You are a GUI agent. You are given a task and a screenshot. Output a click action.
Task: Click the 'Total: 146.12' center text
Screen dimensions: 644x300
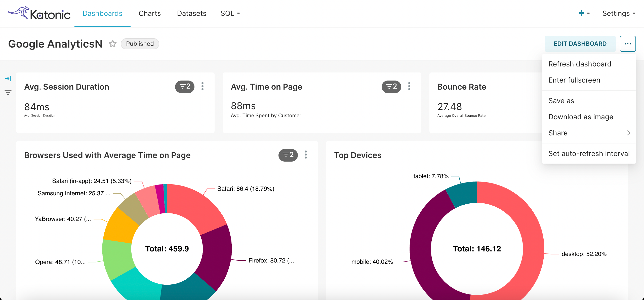tap(477, 249)
